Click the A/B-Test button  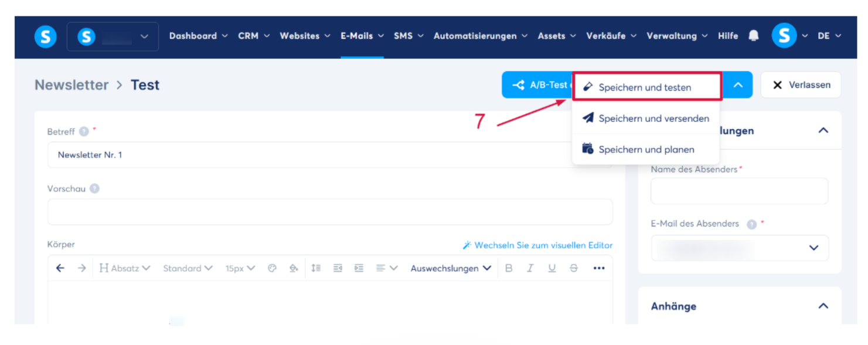click(537, 85)
